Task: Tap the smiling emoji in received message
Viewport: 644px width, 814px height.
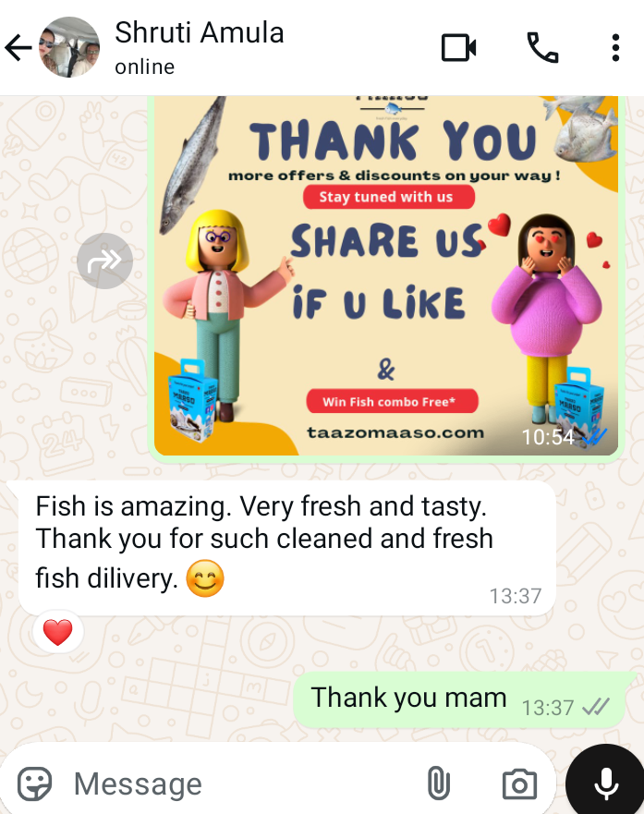Action: [x=205, y=578]
